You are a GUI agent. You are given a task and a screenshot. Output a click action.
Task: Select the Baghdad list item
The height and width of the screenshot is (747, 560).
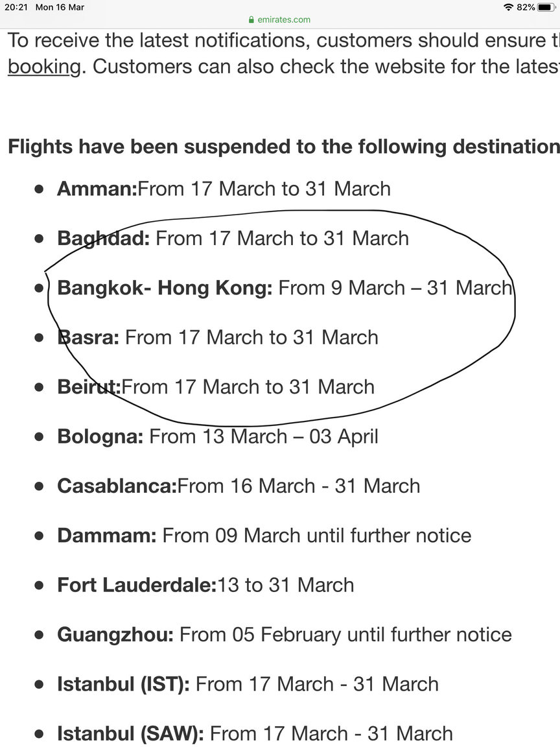pyautogui.click(x=233, y=238)
